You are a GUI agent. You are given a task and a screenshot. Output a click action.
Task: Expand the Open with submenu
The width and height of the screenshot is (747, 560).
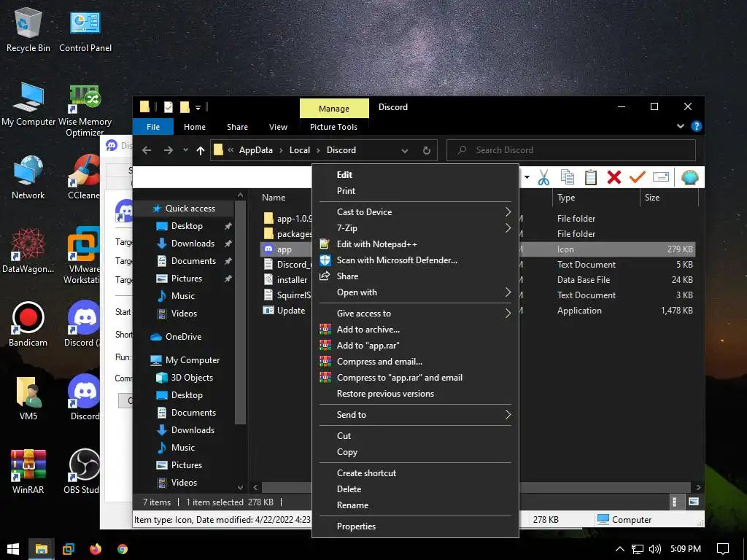(508, 292)
